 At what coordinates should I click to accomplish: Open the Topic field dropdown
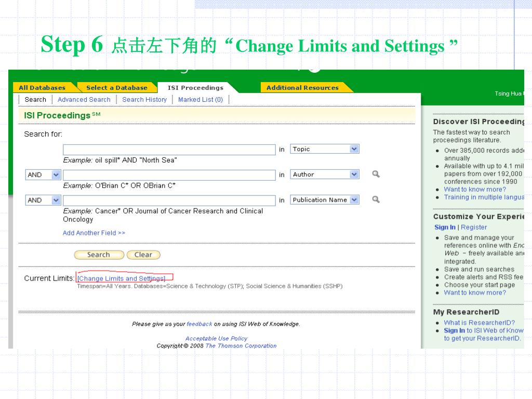tap(324, 149)
